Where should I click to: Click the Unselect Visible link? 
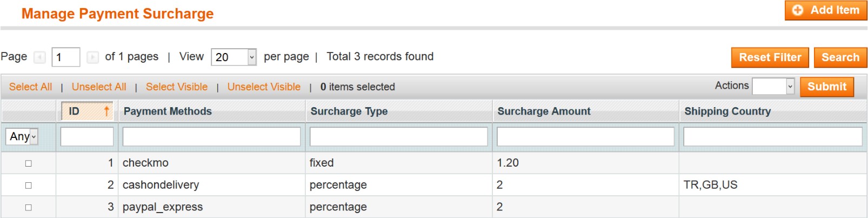click(x=264, y=87)
